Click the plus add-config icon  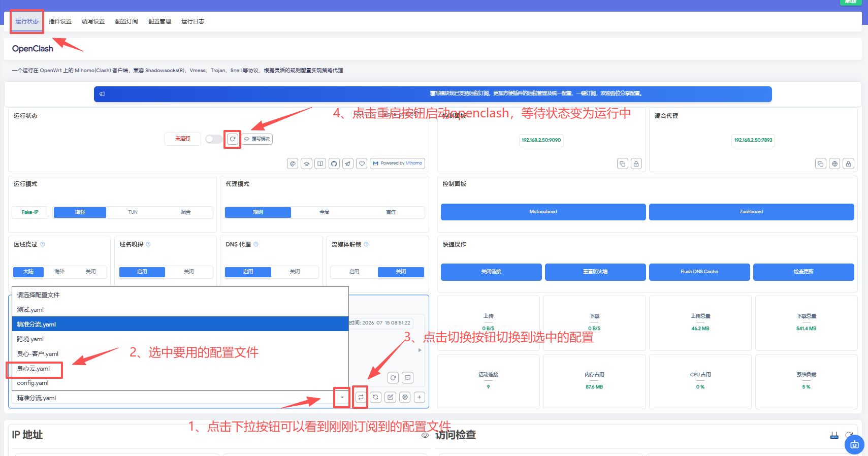pyautogui.click(x=420, y=397)
